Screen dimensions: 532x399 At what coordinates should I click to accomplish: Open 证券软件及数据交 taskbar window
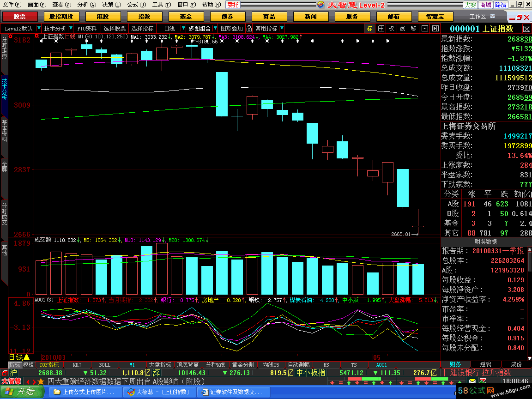tap(234, 392)
